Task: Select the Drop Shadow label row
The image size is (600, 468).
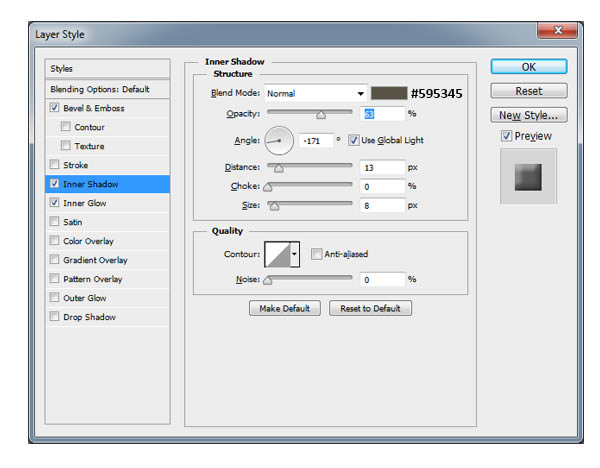Action: (107, 317)
